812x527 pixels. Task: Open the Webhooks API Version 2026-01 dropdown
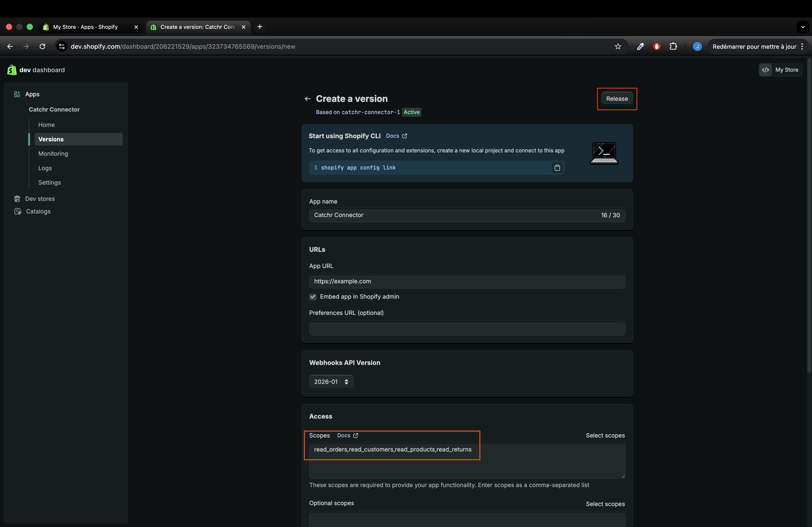[x=331, y=382]
